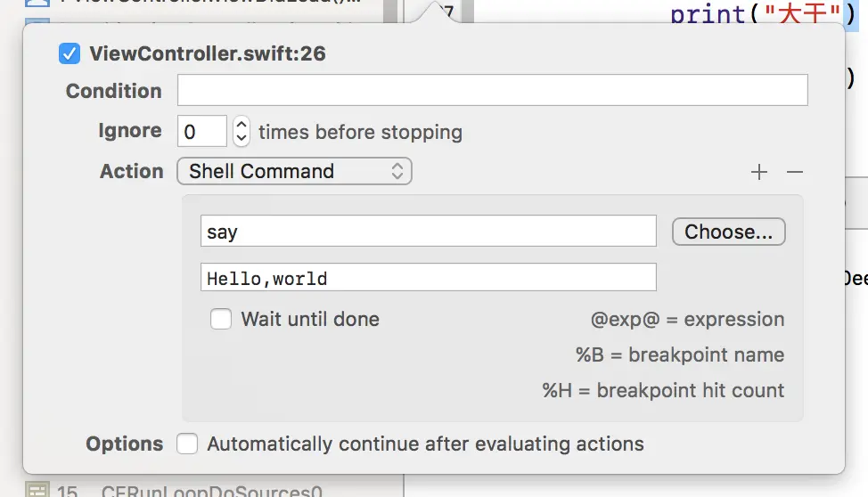Click the user frame icon at top left
Image resolution: width=868 pixels, height=497 pixels.
[x=37, y=4]
